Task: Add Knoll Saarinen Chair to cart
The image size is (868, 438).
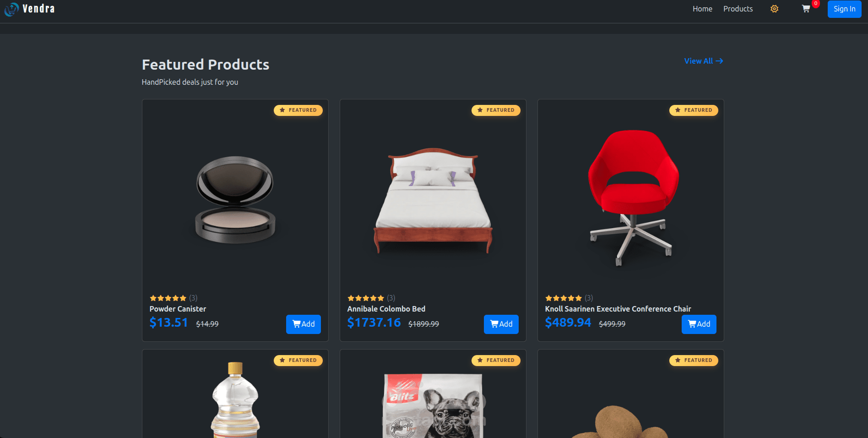Action: pyautogui.click(x=699, y=324)
